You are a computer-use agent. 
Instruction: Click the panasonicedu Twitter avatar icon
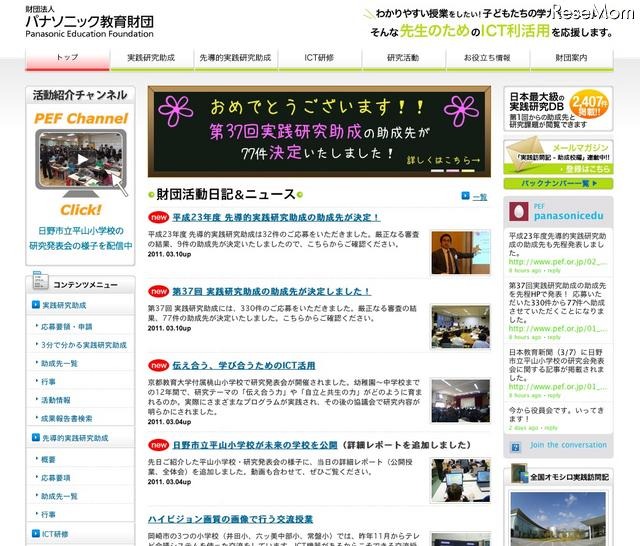(519, 211)
